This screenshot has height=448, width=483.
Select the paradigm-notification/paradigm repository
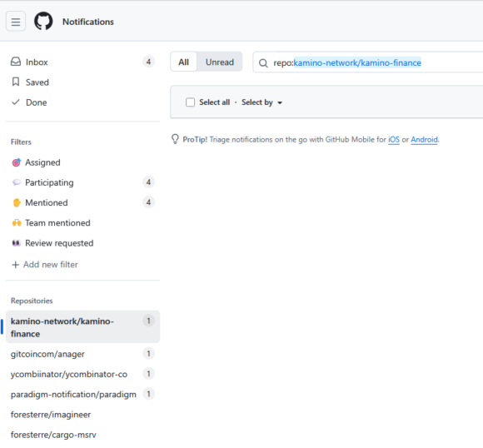point(73,395)
